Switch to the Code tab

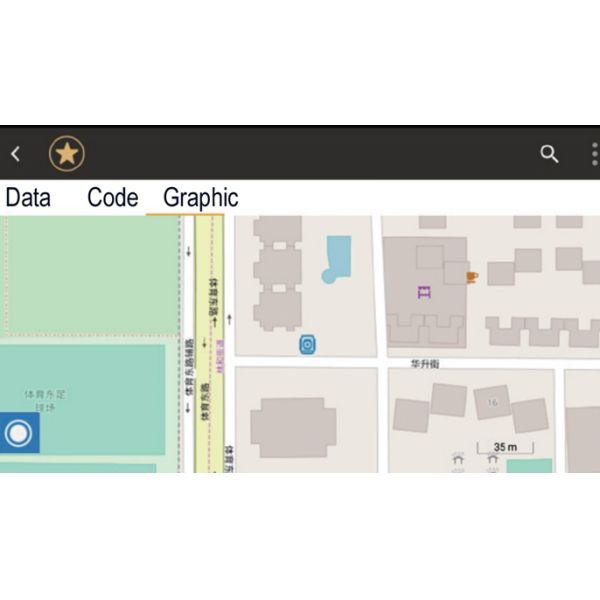coord(112,197)
